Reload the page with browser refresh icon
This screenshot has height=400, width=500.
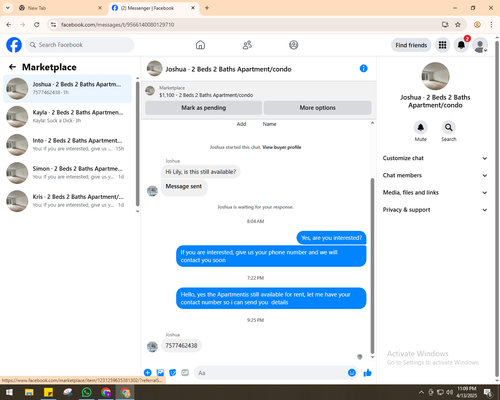tap(37, 25)
